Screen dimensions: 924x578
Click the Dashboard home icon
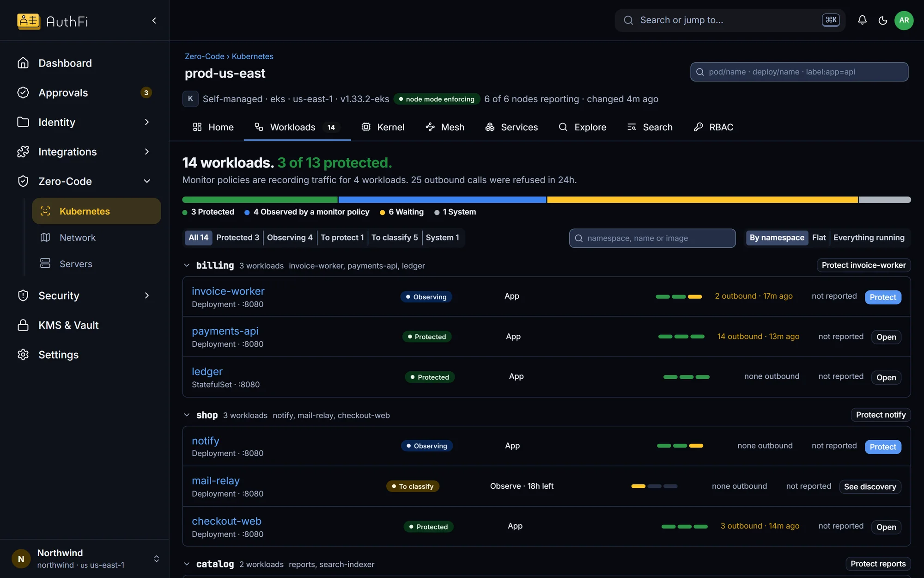point(23,63)
